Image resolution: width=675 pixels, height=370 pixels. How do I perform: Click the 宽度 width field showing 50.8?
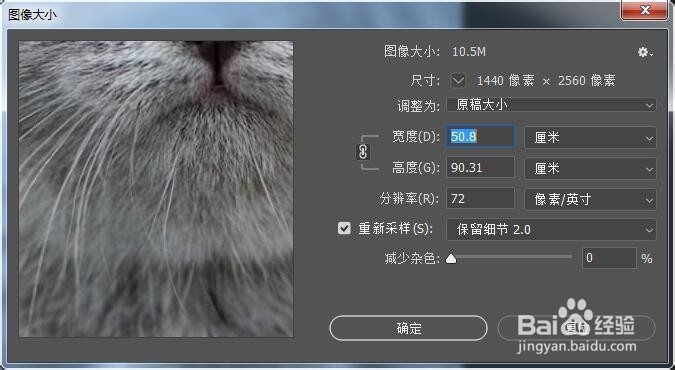[x=480, y=137]
